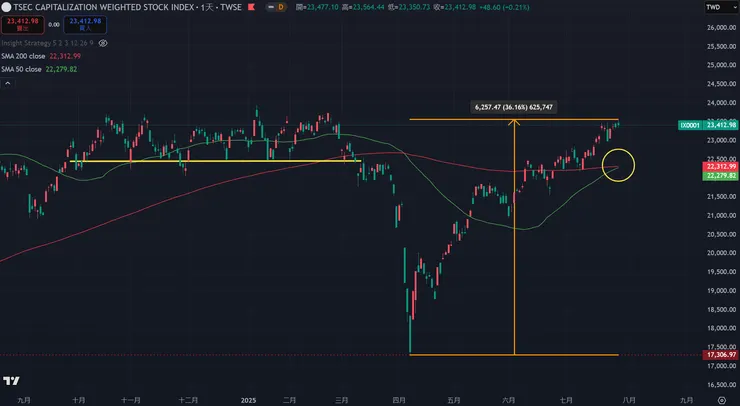
Task: Click the orange vertical price range measurement line
Action: point(514,236)
